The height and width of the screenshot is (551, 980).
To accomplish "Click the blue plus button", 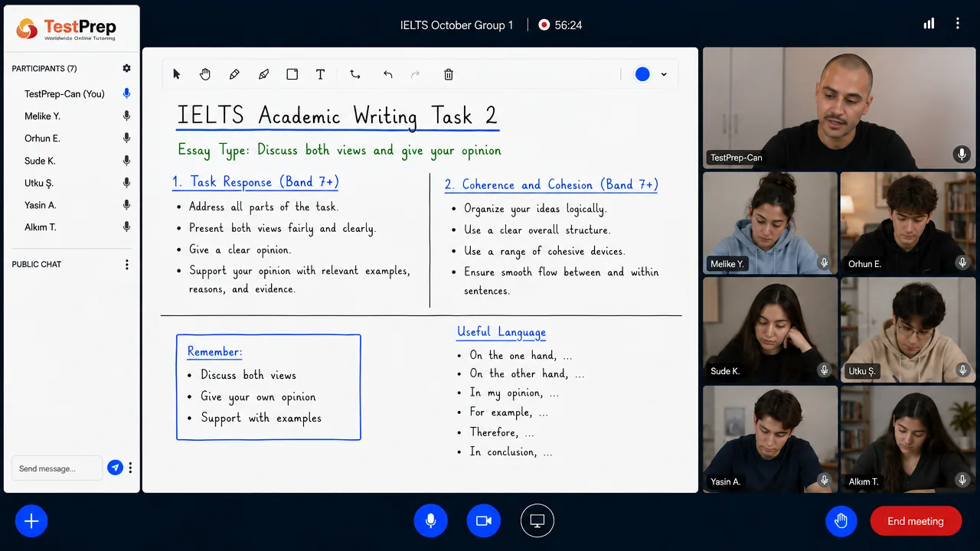I will (x=31, y=521).
